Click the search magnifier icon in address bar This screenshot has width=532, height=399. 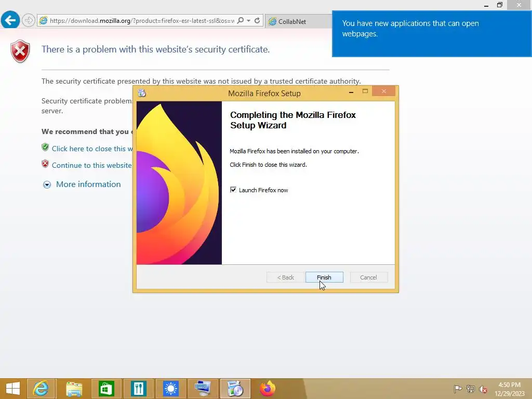coord(240,20)
